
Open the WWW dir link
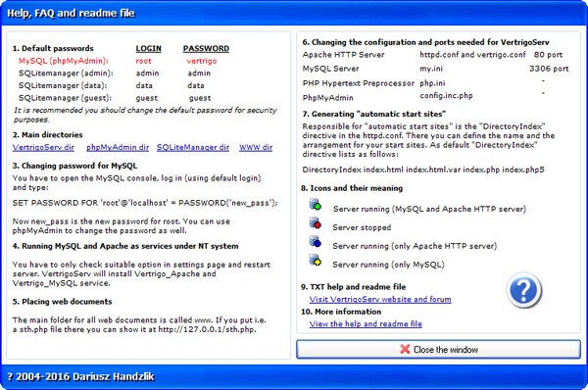tap(256, 147)
